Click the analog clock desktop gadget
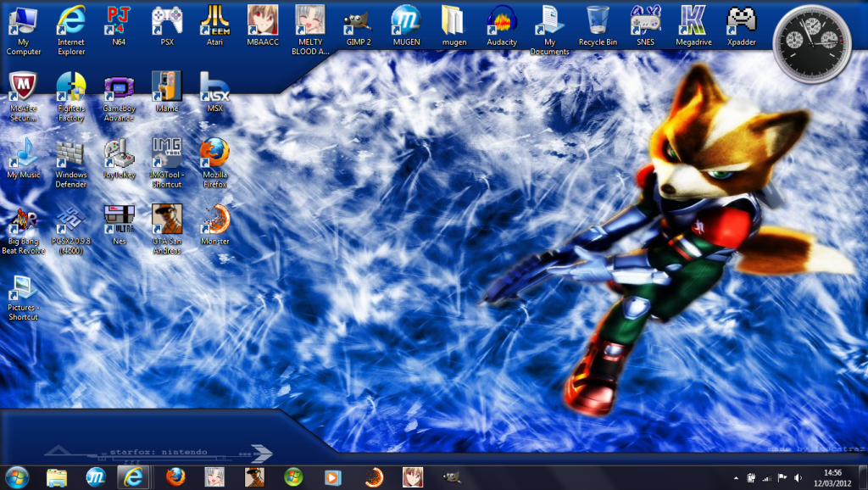The width and height of the screenshot is (868, 490). click(812, 43)
